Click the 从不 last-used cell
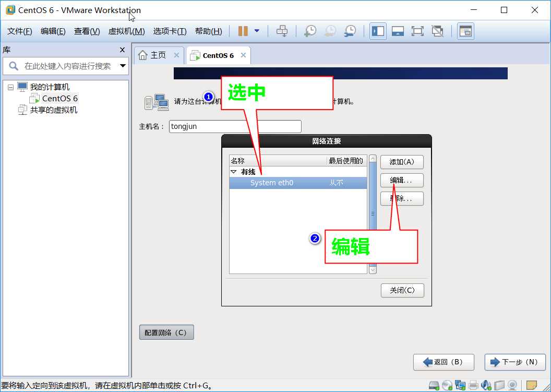 [x=337, y=183]
